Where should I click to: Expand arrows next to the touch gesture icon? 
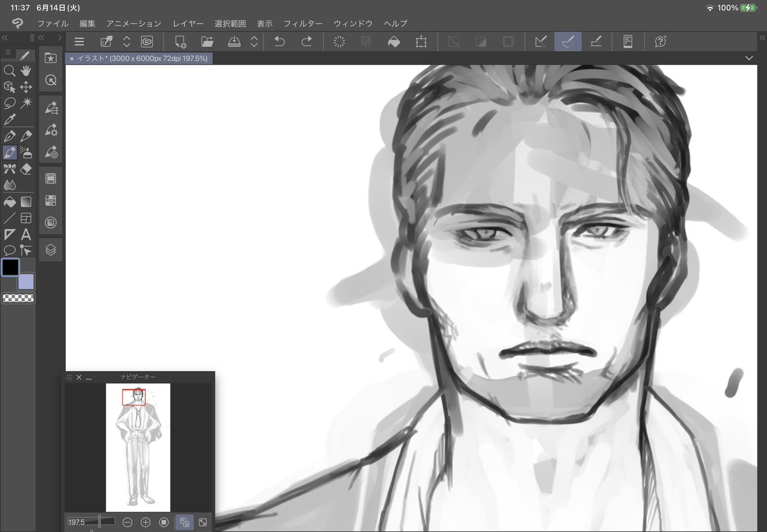tap(127, 42)
